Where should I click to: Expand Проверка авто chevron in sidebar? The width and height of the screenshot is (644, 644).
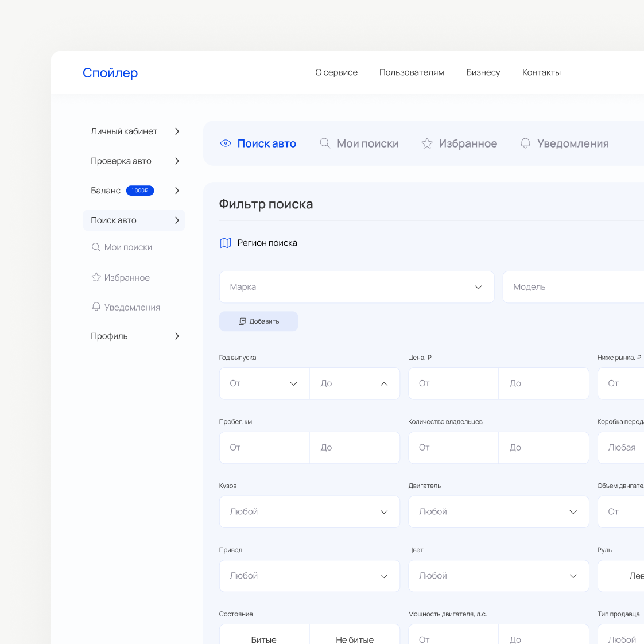[177, 161]
